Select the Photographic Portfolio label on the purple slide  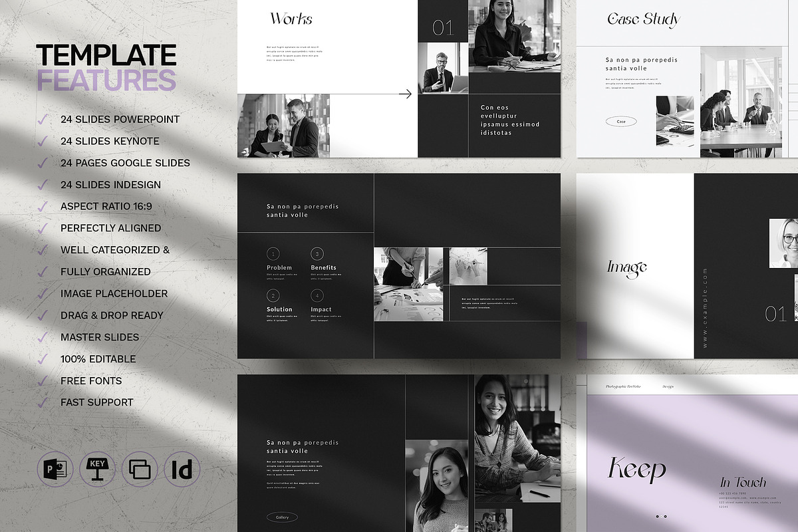[623, 386]
